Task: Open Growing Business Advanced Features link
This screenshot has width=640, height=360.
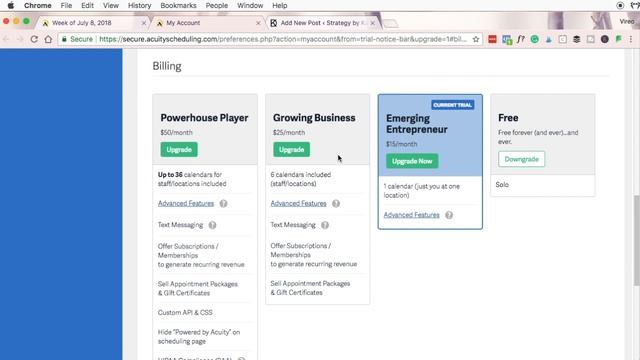Action: coord(298,203)
